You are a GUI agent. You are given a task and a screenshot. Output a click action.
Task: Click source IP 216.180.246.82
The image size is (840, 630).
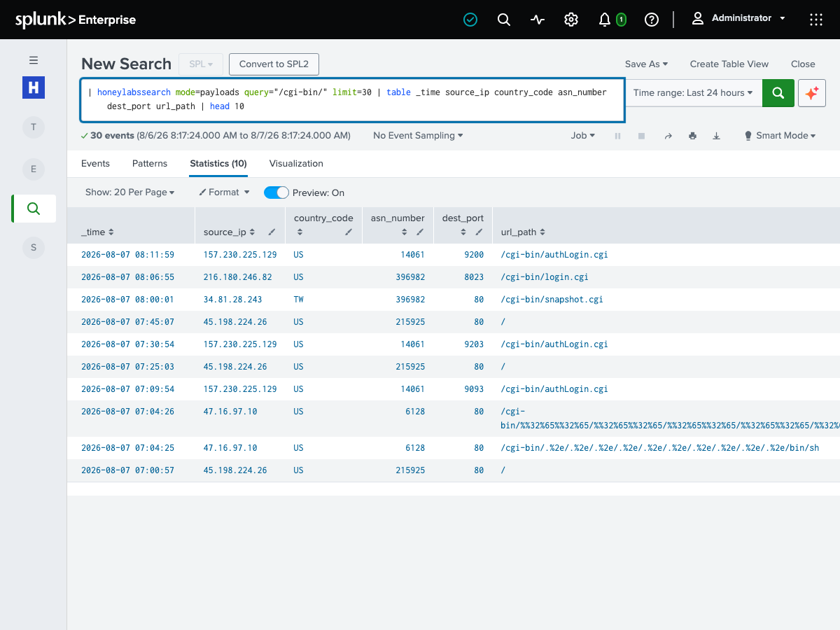click(237, 277)
